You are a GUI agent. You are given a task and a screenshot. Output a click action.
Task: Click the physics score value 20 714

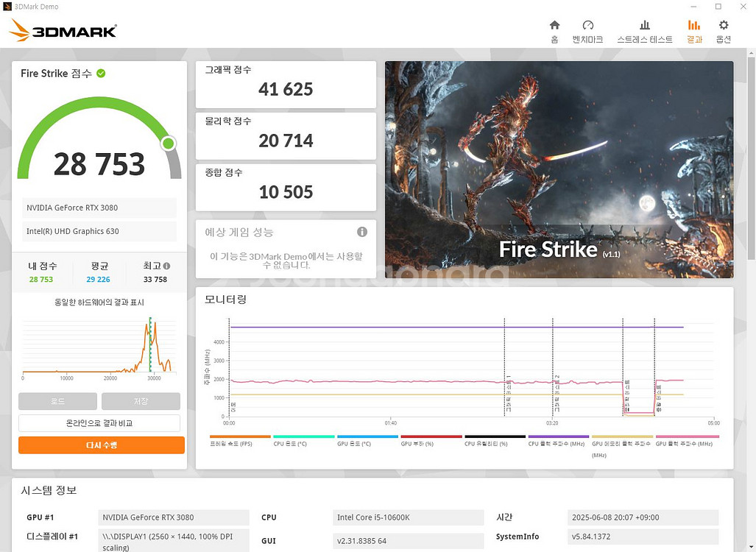pos(286,141)
